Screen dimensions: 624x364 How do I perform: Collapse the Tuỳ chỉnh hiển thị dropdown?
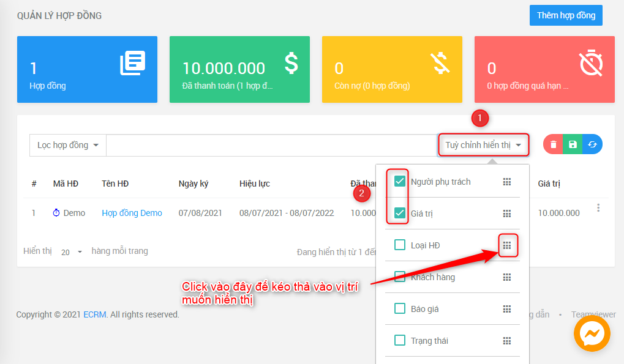pos(483,145)
